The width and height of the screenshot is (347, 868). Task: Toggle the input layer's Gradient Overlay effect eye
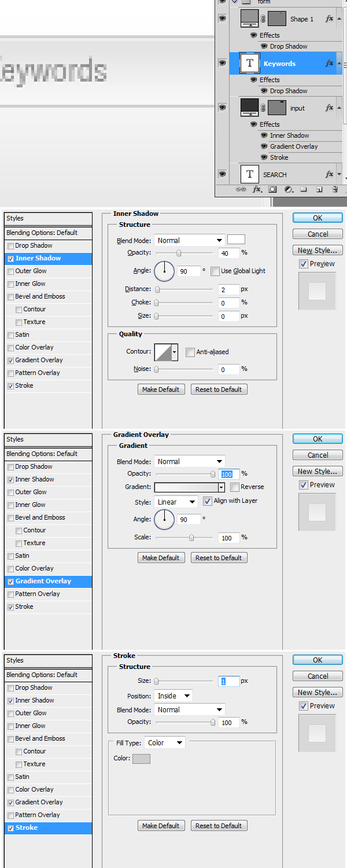coord(264,146)
